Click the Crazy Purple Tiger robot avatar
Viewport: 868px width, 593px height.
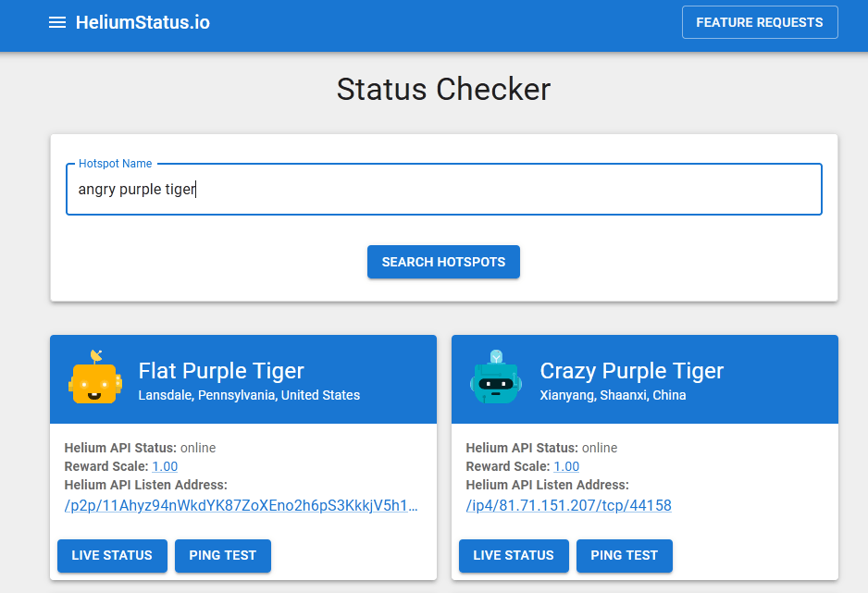click(496, 377)
